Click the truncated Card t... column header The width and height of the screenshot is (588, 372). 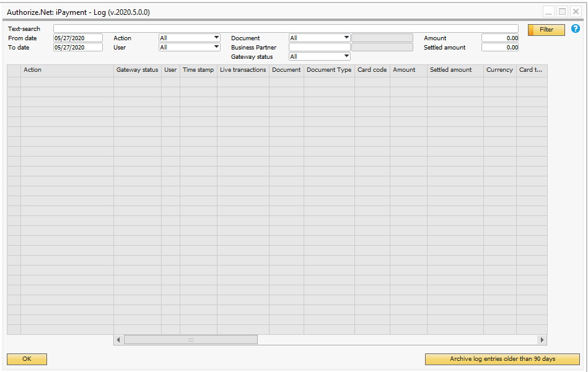coord(532,70)
